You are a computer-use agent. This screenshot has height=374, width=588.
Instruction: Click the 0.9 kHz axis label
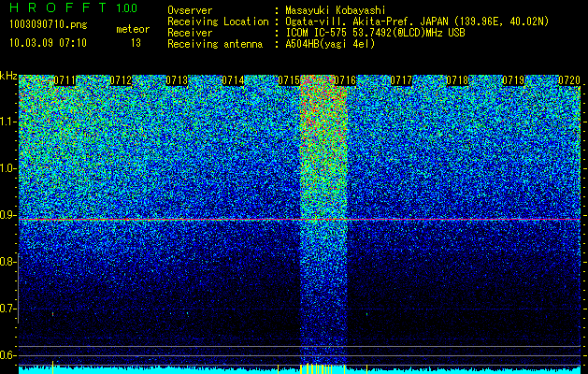(x=8, y=215)
